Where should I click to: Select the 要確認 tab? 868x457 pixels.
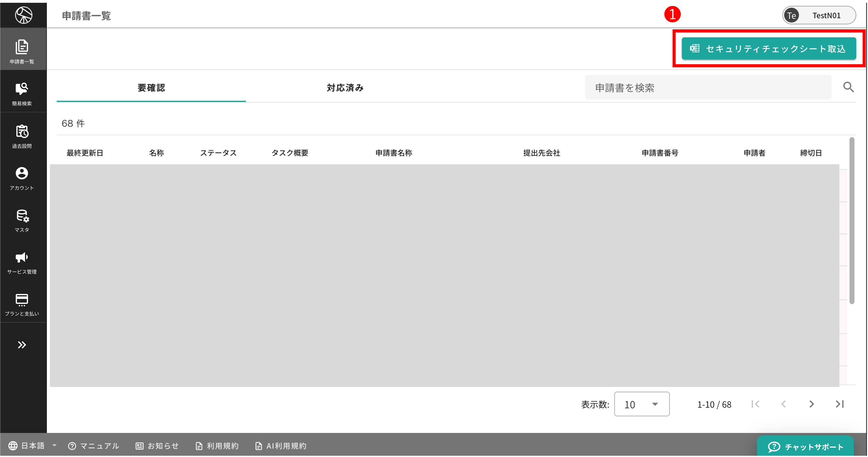(x=151, y=88)
